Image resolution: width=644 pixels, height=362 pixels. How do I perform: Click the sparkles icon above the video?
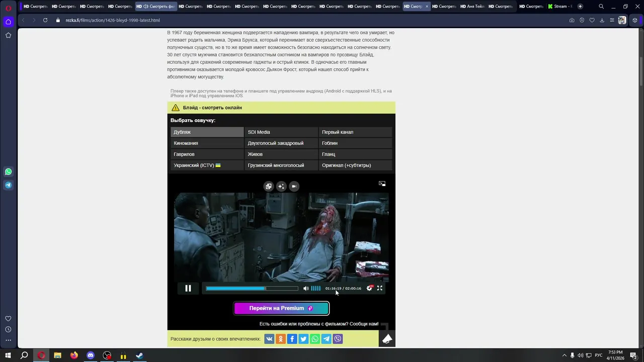click(x=281, y=186)
